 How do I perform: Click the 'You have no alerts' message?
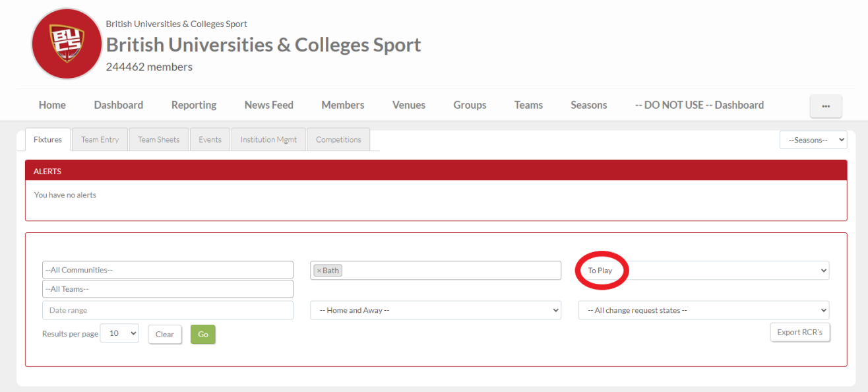(65, 195)
